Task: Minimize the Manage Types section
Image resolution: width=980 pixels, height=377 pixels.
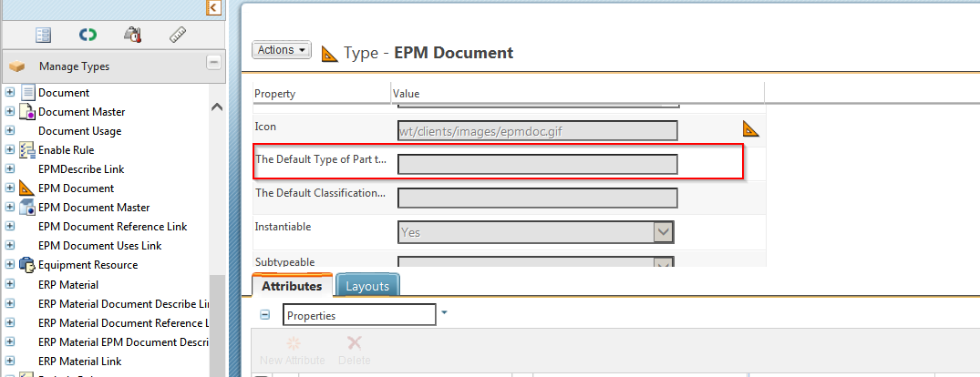Action: [x=213, y=63]
